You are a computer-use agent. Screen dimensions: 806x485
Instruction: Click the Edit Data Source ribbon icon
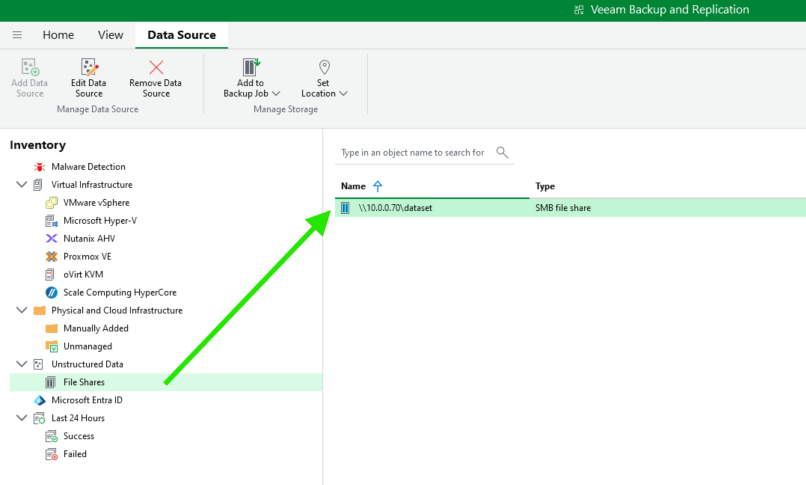pyautogui.click(x=88, y=68)
